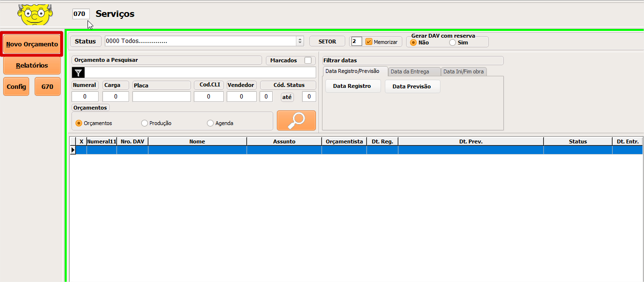
Task: Click the yellow smiley mascot logo
Action: click(x=34, y=14)
